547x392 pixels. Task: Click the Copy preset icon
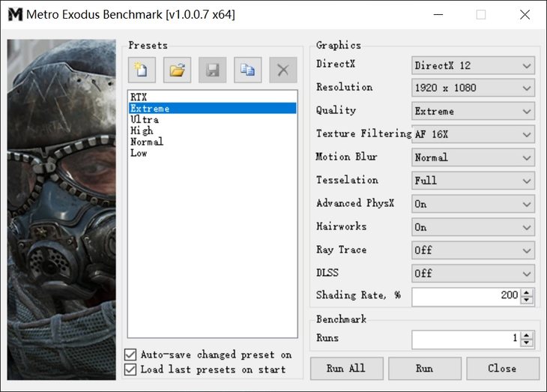pos(248,70)
